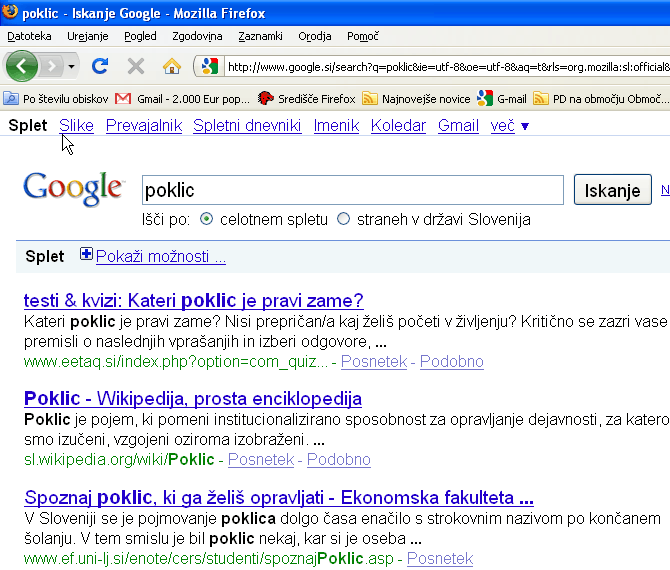Click 'Splet' heading in the blue results bar
The image size is (670, 570).
point(45,256)
